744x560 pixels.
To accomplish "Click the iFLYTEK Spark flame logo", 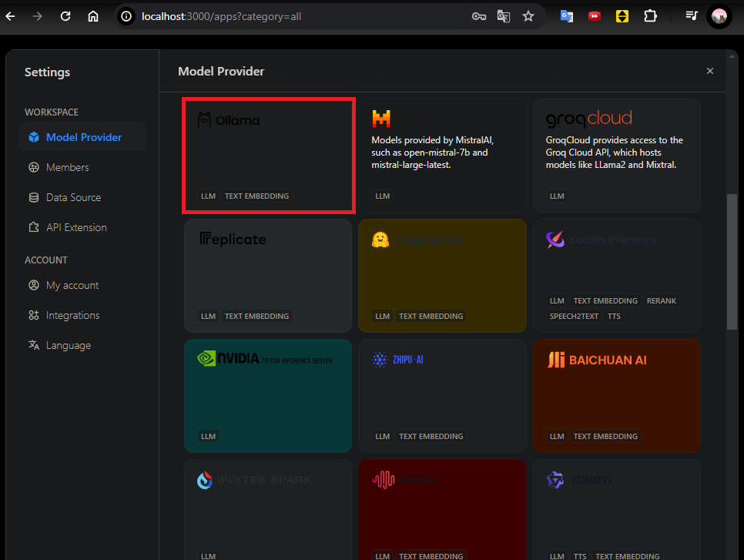I will click(x=205, y=480).
